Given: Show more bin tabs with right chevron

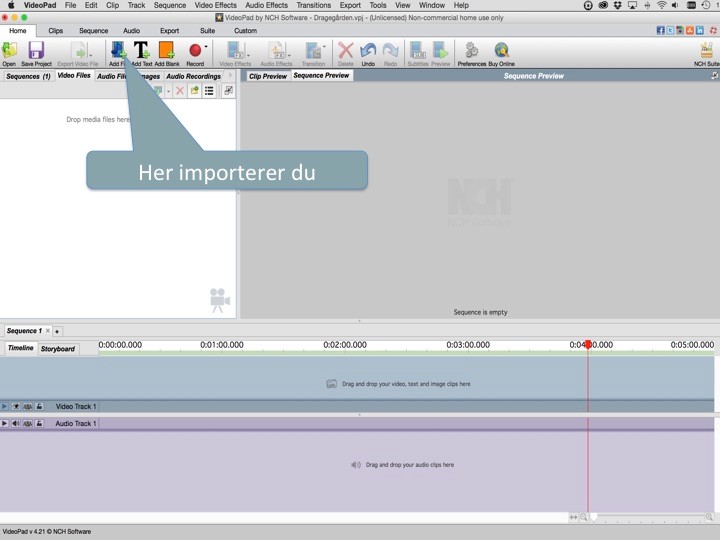Looking at the screenshot, I should pyautogui.click(x=230, y=75).
